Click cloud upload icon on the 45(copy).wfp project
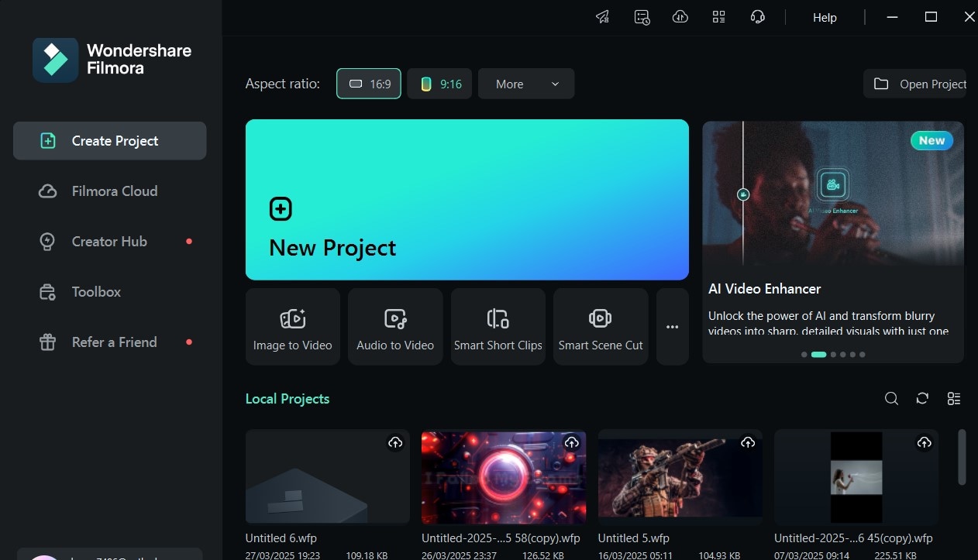This screenshot has width=978, height=560. pos(924,442)
